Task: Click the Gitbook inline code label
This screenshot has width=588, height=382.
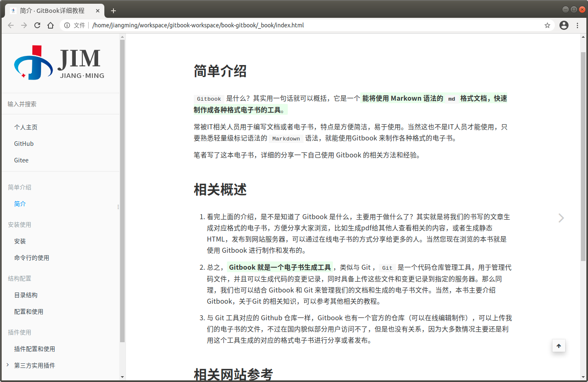Action: 209,99
